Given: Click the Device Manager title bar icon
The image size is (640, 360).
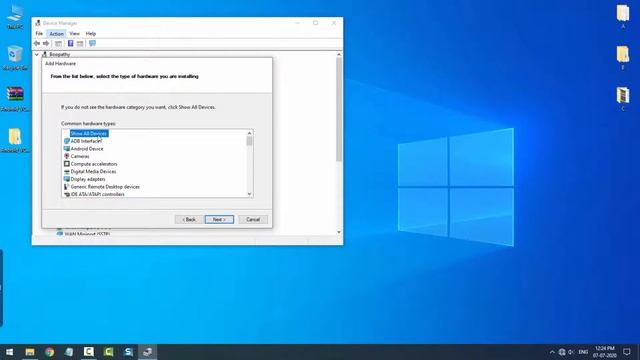Looking at the screenshot, I should click(38, 23).
